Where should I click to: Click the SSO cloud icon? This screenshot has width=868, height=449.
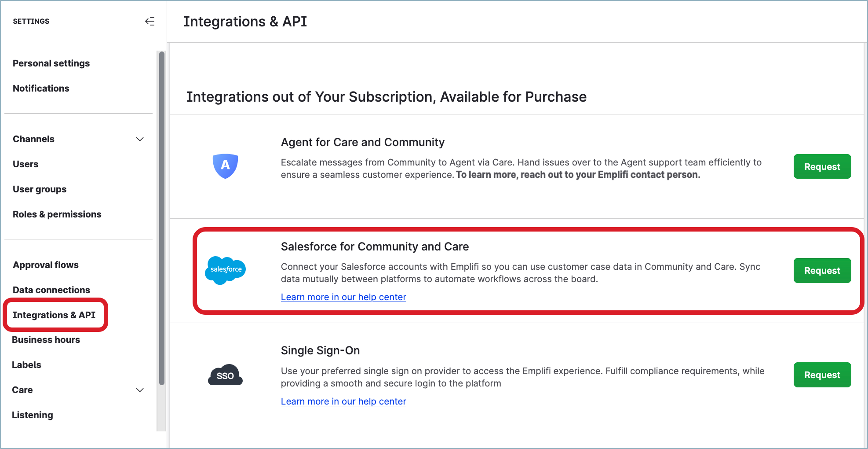click(x=225, y=375)
